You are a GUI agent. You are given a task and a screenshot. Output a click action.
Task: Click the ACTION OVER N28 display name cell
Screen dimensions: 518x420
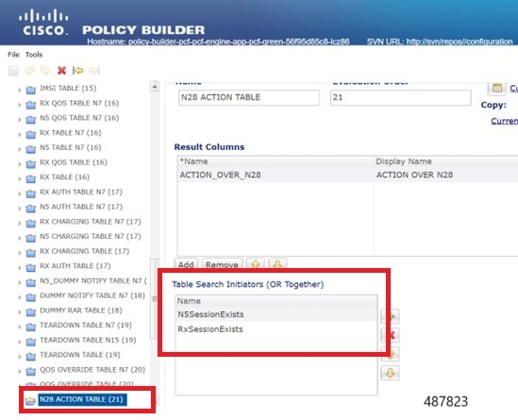(446, 175)
